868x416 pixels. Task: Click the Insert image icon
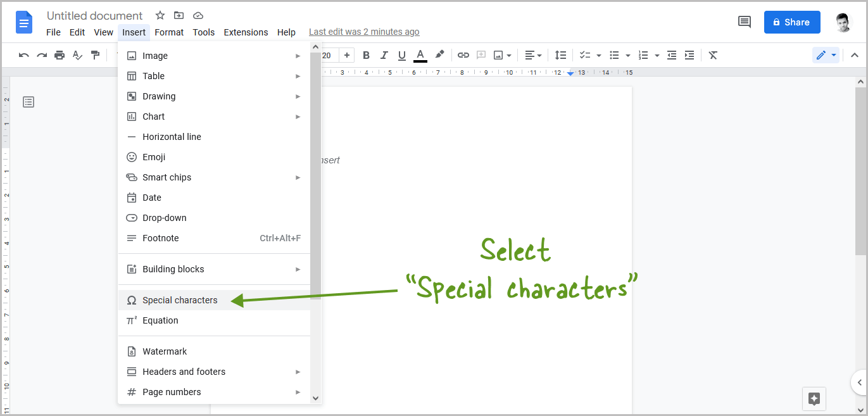coord(498,55)
